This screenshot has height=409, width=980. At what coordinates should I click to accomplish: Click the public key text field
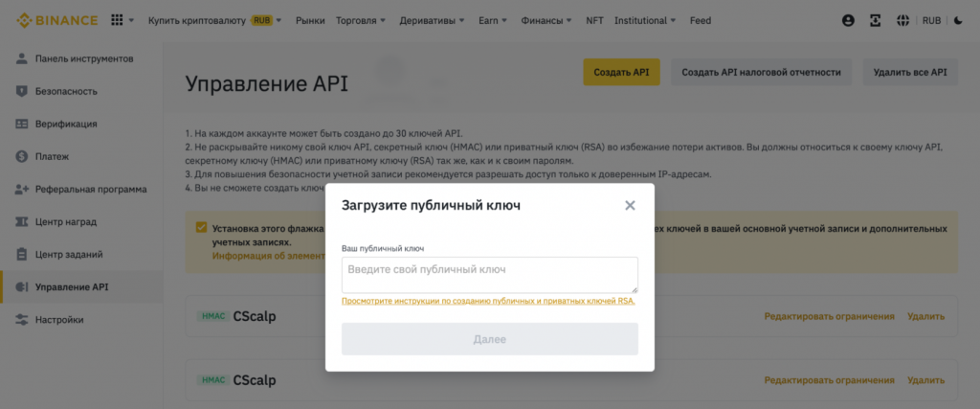[x=489, y=274]
